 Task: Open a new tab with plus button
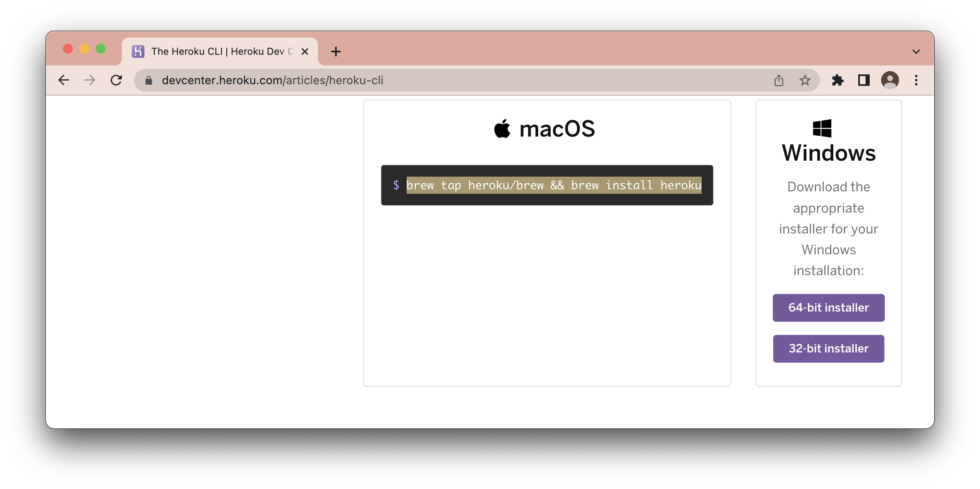coord(336,52)
